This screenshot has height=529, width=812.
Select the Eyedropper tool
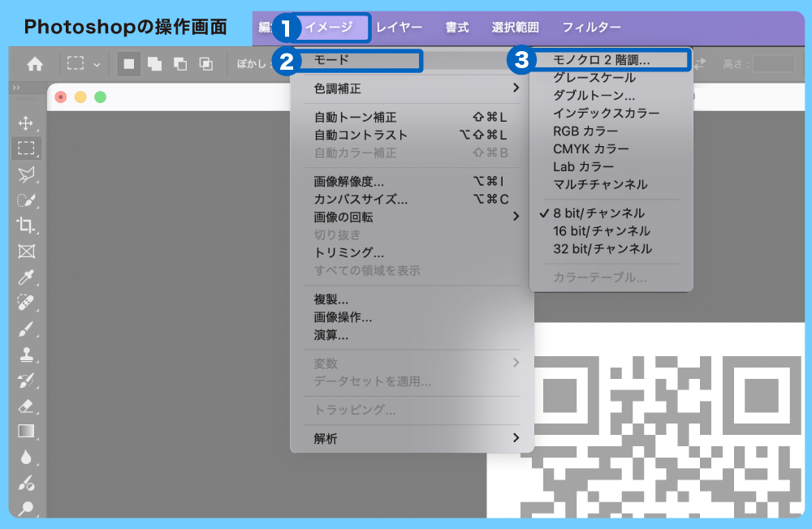point(26,277)
